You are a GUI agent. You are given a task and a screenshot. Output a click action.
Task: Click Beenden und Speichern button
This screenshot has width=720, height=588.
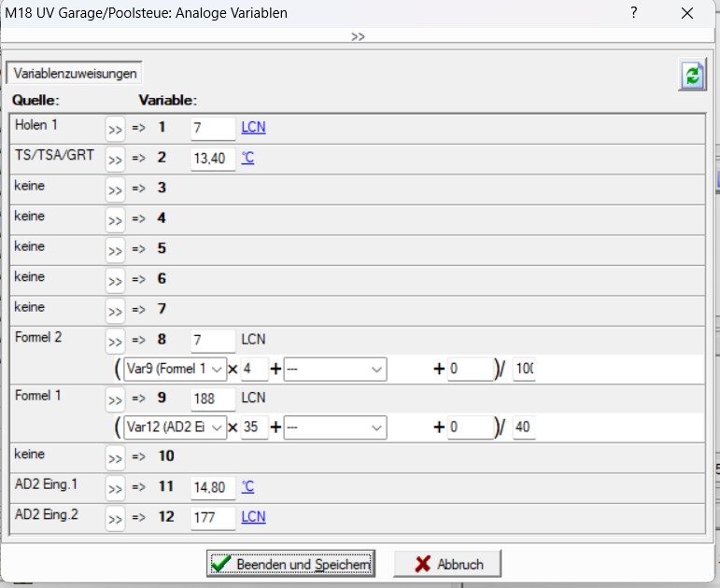tap(290, 564)
